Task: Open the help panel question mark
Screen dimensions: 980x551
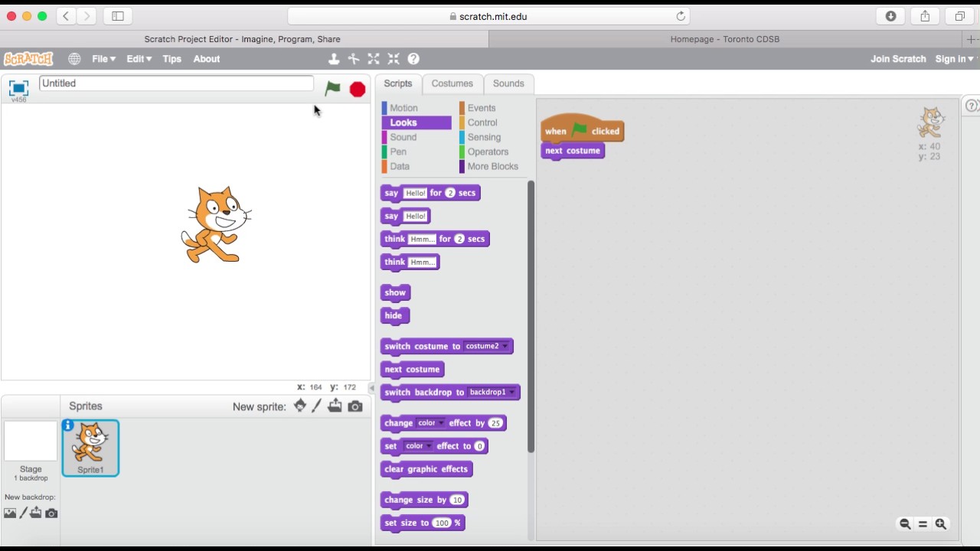Action: tap(971, 106)
